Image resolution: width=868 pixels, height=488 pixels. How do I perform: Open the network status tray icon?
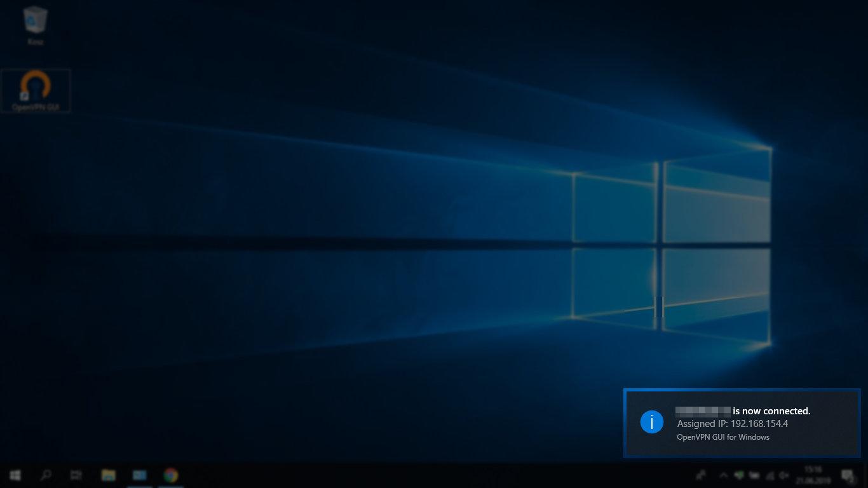(x=770, y=475)
